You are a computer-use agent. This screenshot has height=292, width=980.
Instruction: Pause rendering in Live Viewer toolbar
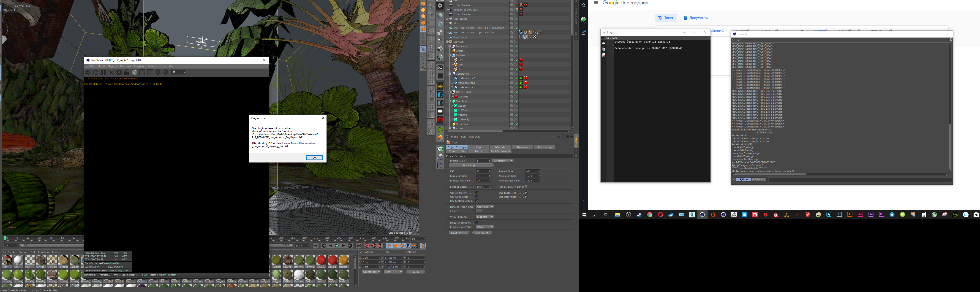(x=103, y=72)
